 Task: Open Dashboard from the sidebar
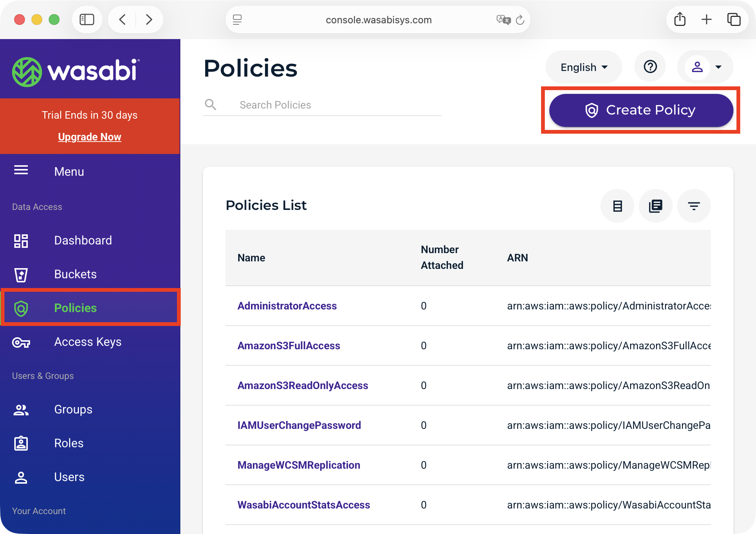pyautogui.click(x=83, y=240)
